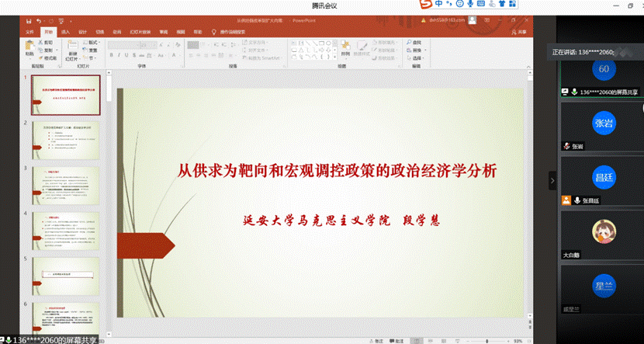The height and width of the screenshot is (344, 644).
Task: Toggle reading view in status bar
Action: [x=445, y=340]
